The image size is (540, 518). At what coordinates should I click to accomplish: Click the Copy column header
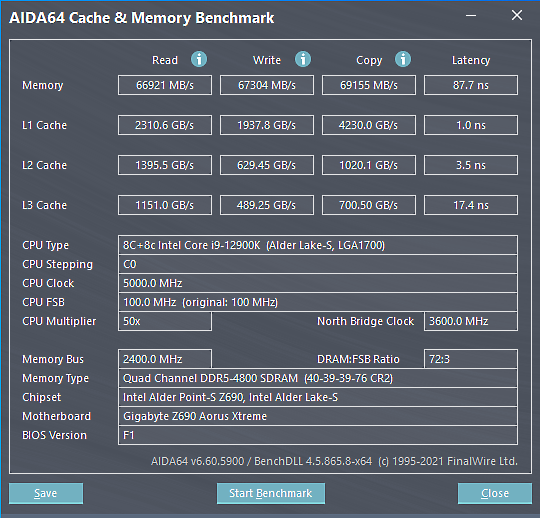point(369,60)
